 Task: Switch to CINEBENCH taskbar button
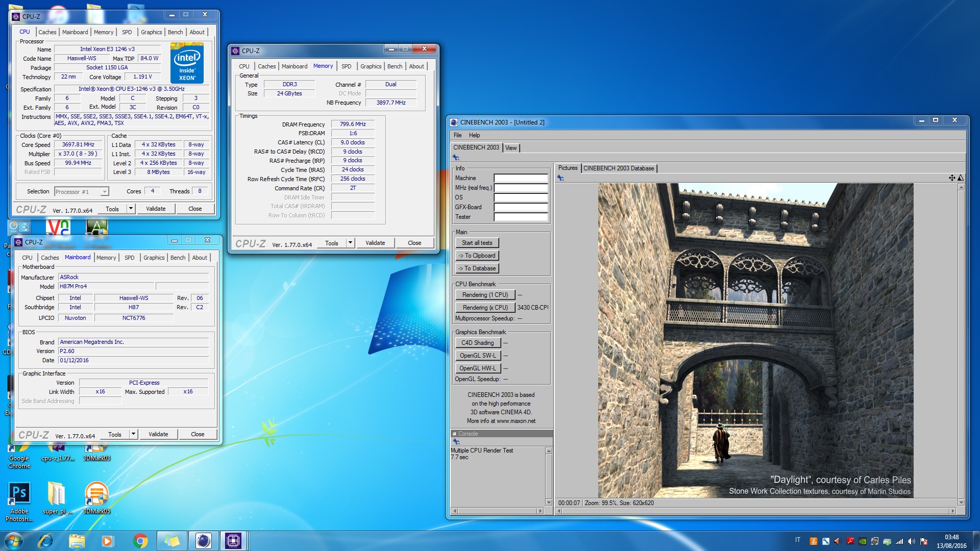203,541
